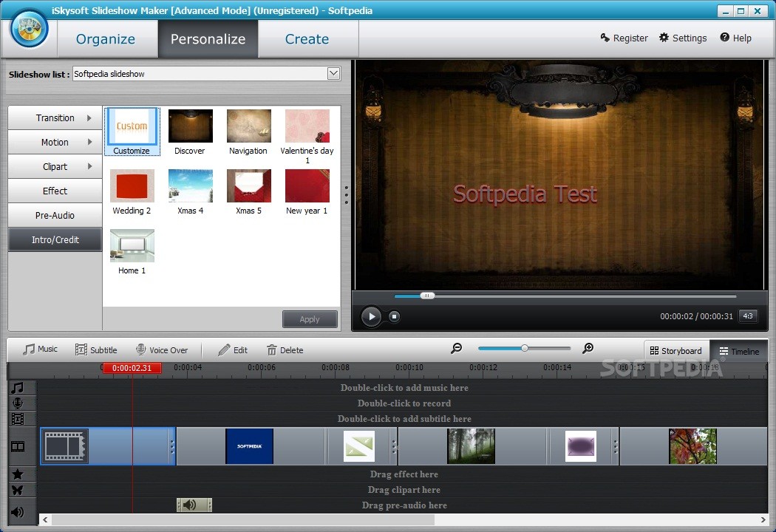This screenshot has height=532, width=776.
Task: Click the 'Double-click to add subtitle here' text
Action: (404, 419)
